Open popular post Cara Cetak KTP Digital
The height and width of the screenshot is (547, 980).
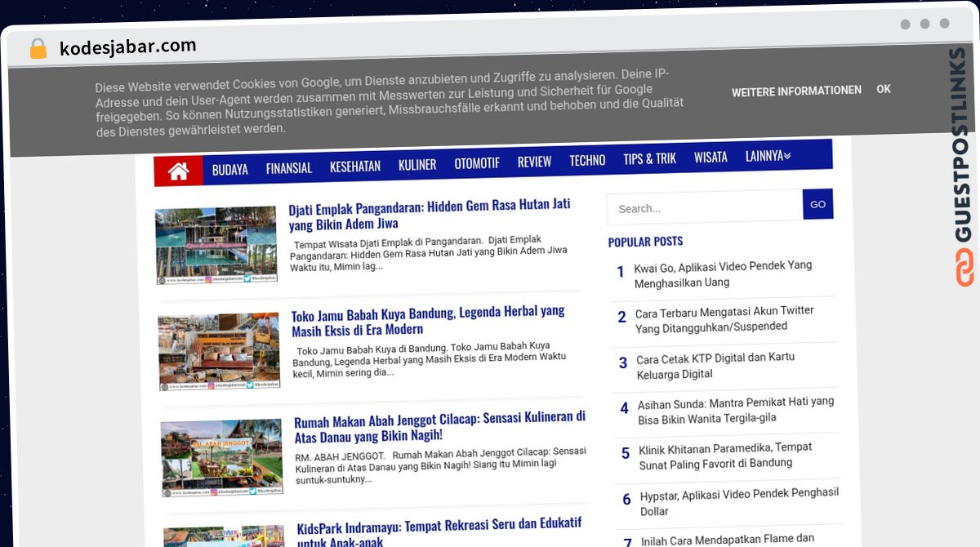[x=715, y=365]
